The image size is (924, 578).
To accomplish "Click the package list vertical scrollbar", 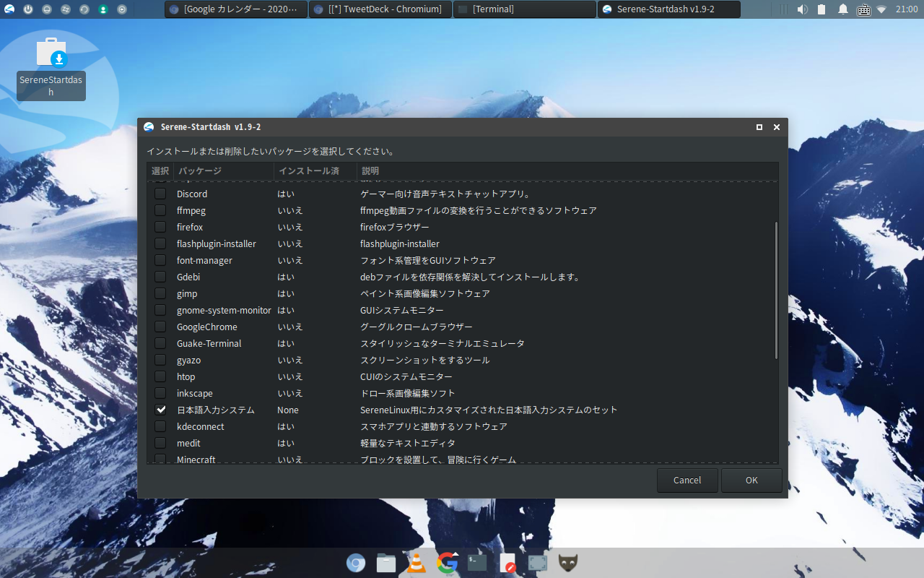I will 776,290.
